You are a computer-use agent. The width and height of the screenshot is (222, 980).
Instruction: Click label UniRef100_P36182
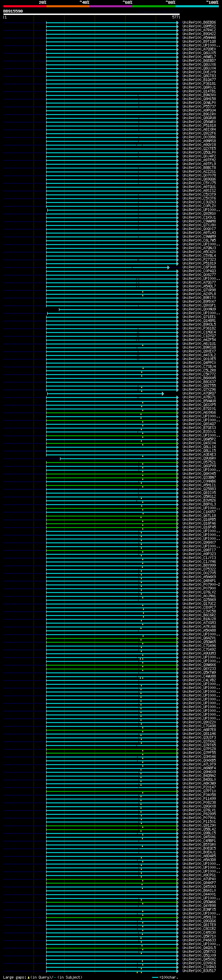[199, 328]
